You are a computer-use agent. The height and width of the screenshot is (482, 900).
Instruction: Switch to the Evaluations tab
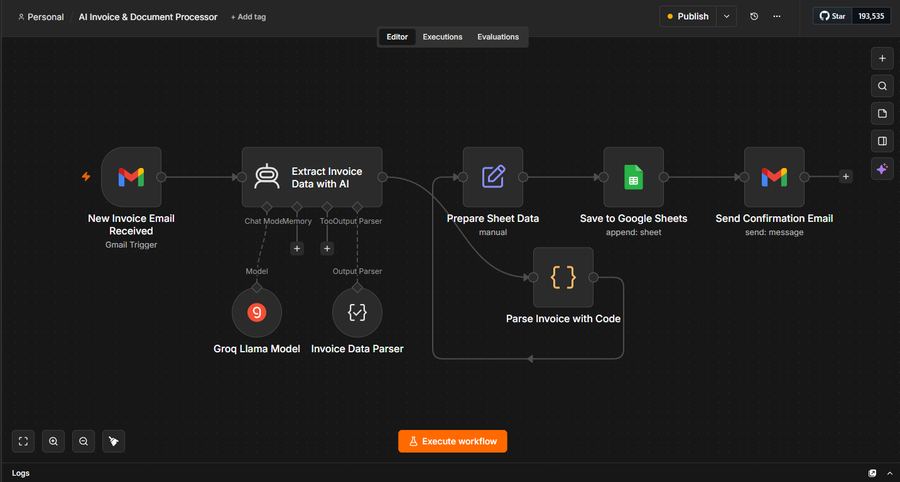pyautogui.click(x=498, y=37)
